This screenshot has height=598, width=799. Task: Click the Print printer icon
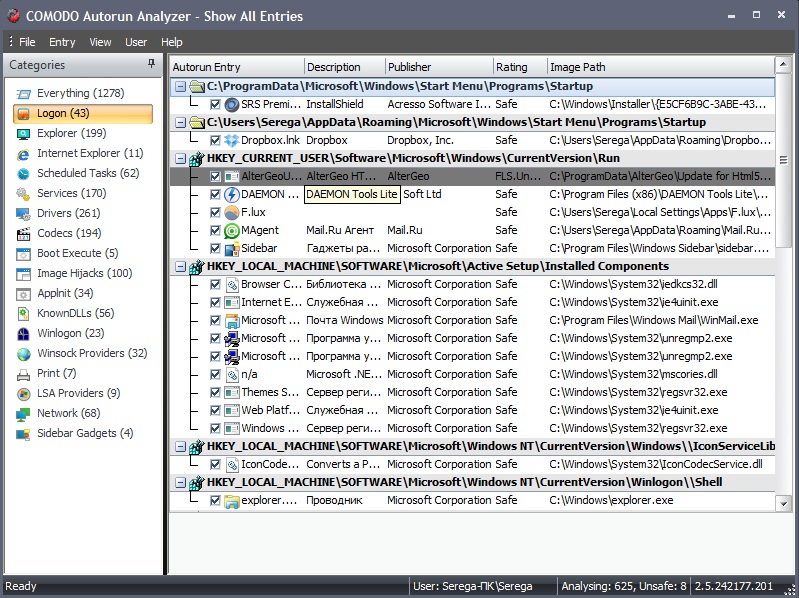[23, 374]
